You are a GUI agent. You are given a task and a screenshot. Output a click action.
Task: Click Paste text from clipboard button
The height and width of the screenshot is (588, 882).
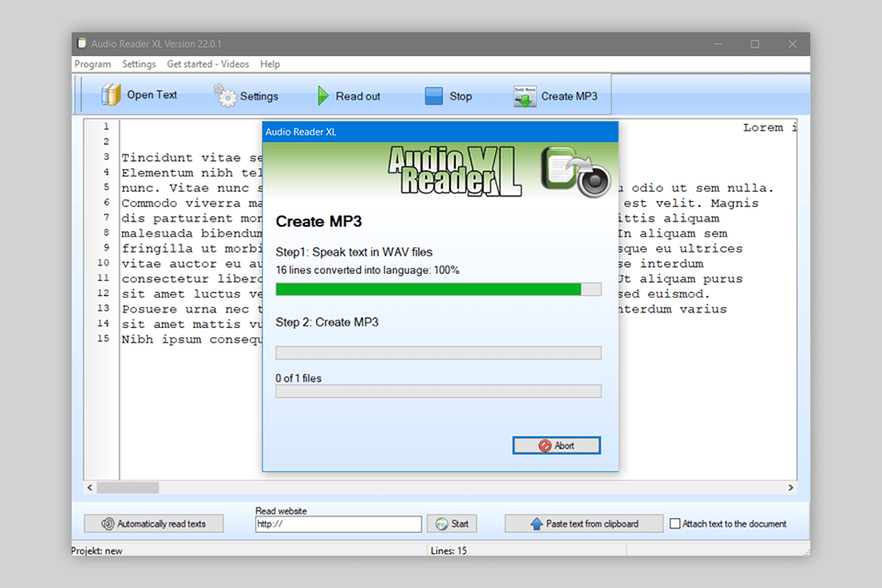tap(584, 524)
